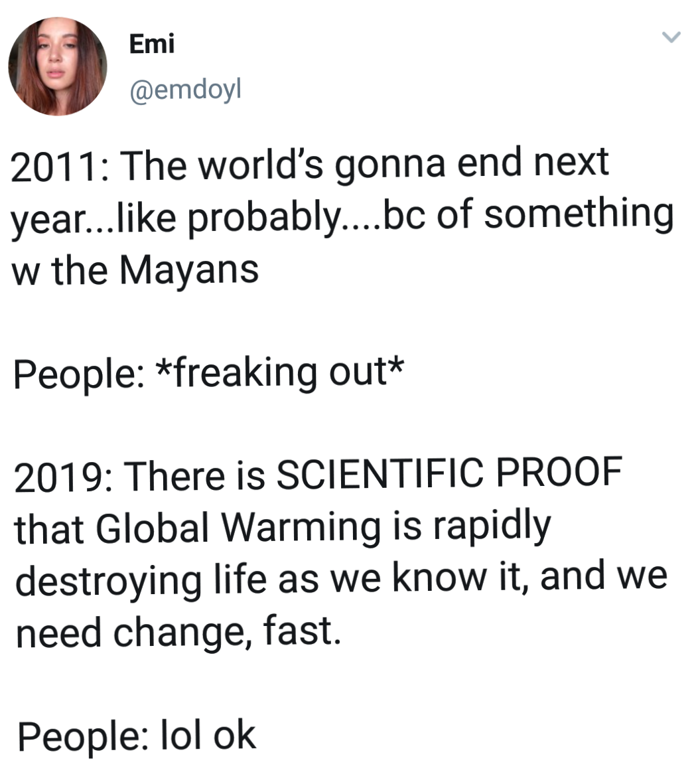Click the word "rapidly"

pyautogui.click(x=492, y=527)
